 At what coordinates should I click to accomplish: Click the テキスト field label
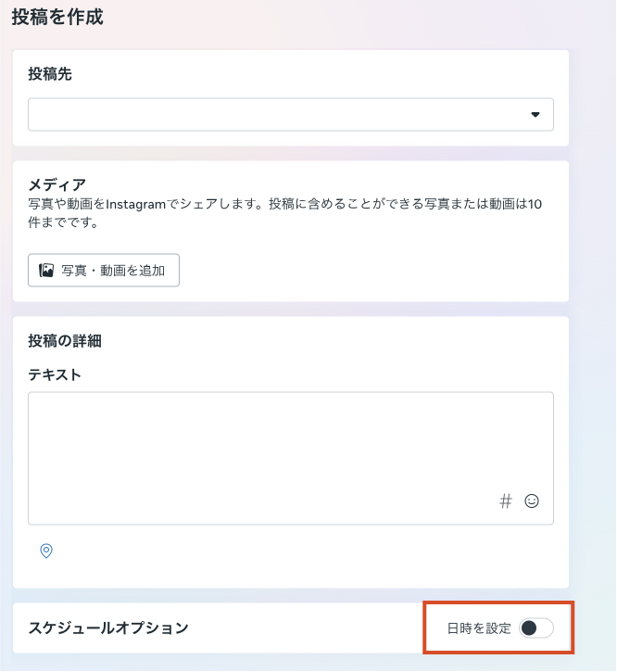pos(55,375)
